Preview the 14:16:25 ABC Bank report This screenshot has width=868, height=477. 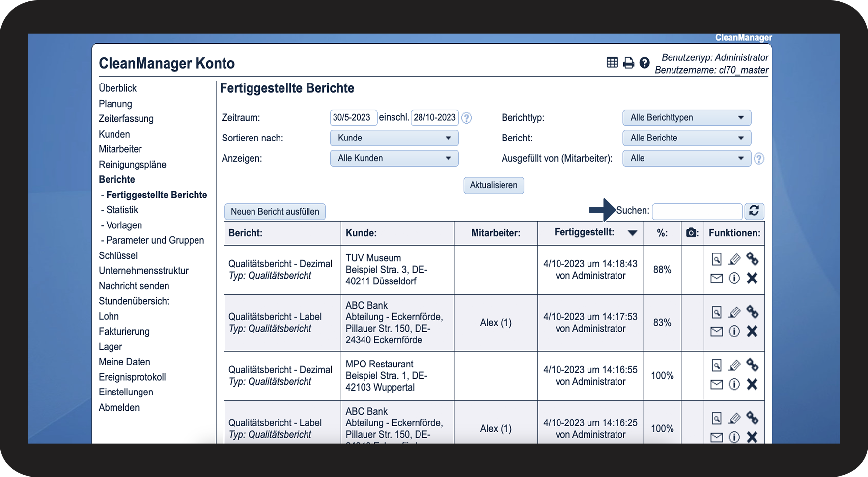717,418
